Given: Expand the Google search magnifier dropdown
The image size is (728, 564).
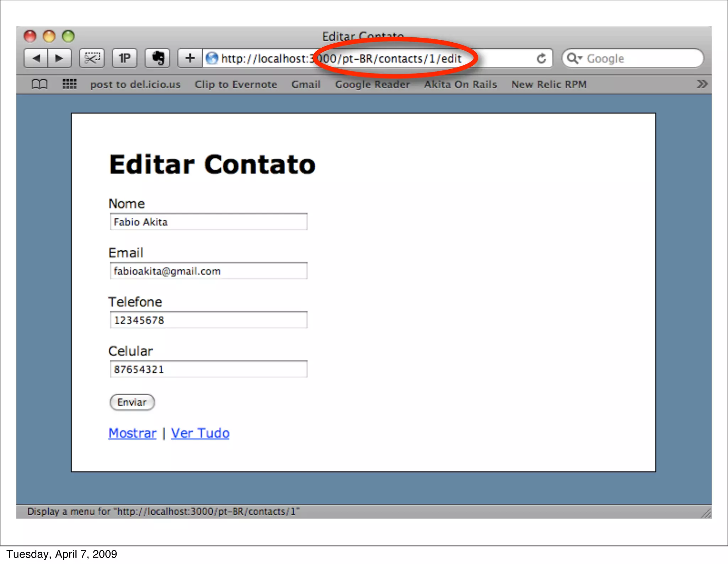Looking at the screenshot, I should pos(574,58).
